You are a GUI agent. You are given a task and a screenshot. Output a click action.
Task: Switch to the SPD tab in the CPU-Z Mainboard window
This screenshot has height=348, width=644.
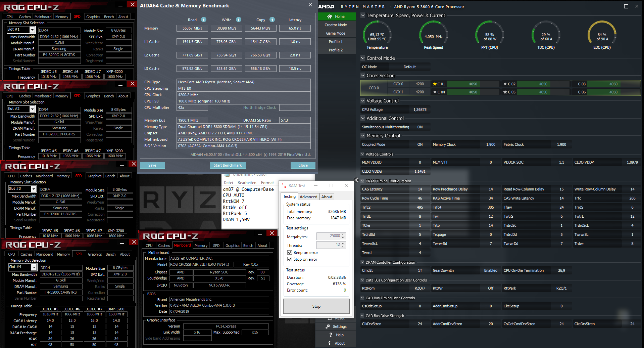216,246
